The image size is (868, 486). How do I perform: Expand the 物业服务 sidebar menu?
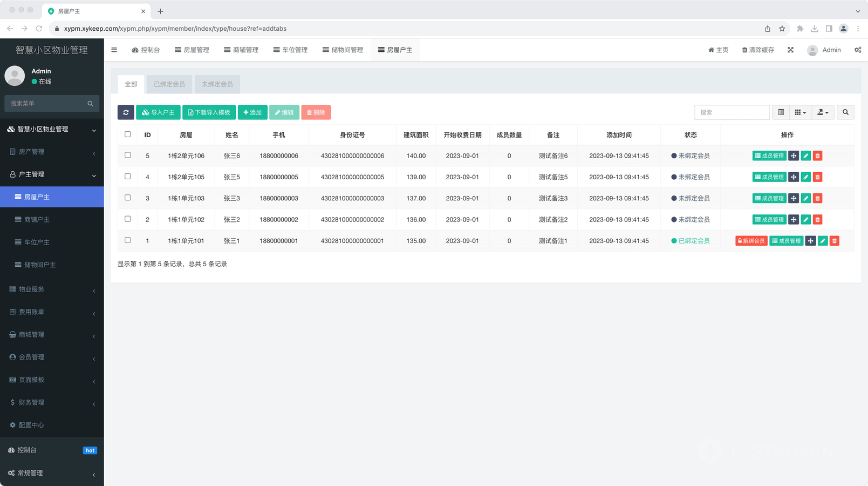coord(52,289)
